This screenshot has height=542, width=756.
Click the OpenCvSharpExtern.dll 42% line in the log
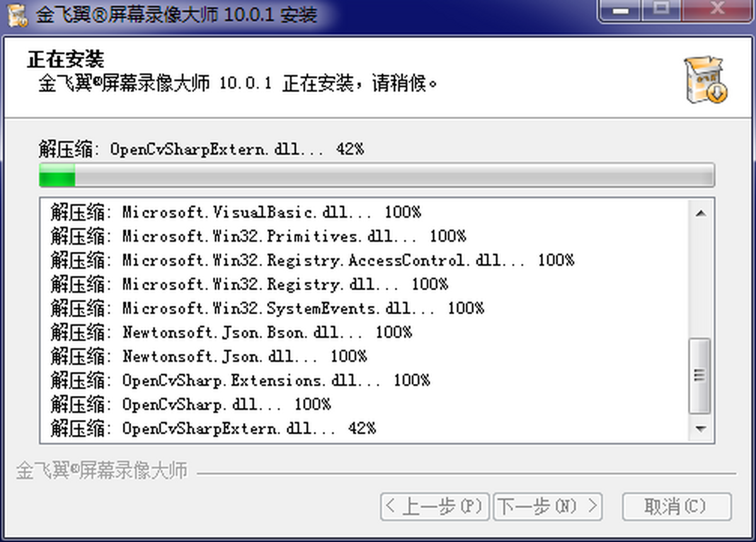(x=213, y=429)
